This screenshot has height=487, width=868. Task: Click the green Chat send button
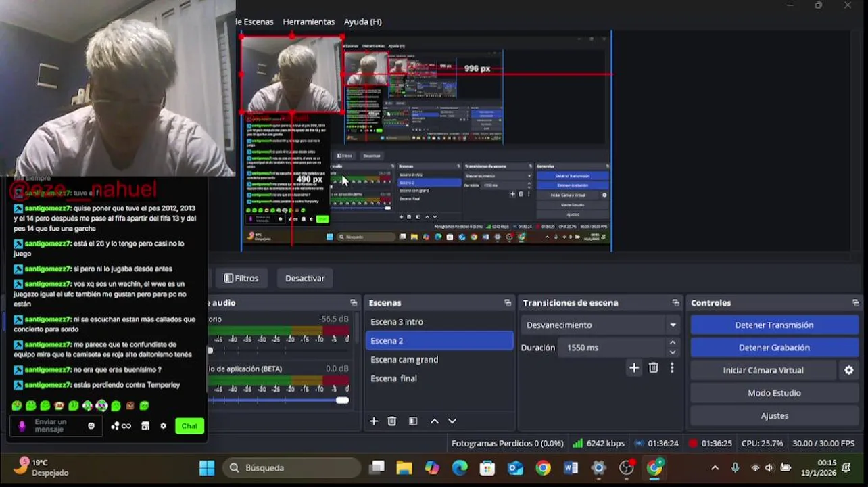(189, 426)
